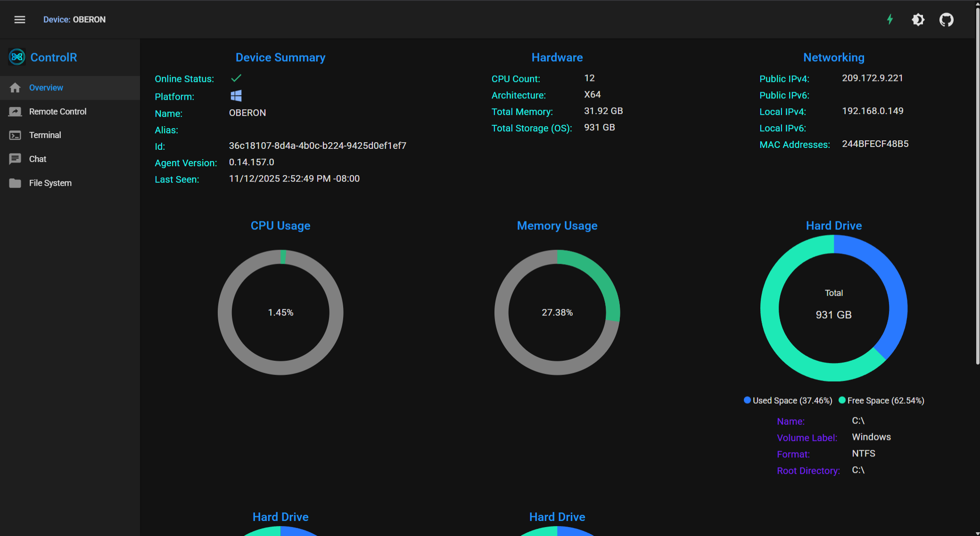This screenshot has width=980, height=536.
Task: Click the ControlR logo icon
Action: click(x=17, y=57)
